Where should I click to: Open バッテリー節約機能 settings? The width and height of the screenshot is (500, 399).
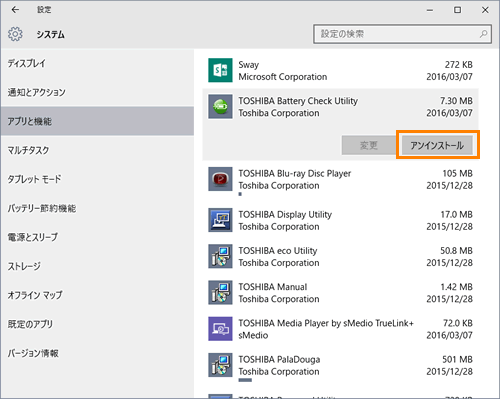tap(97, 208)
